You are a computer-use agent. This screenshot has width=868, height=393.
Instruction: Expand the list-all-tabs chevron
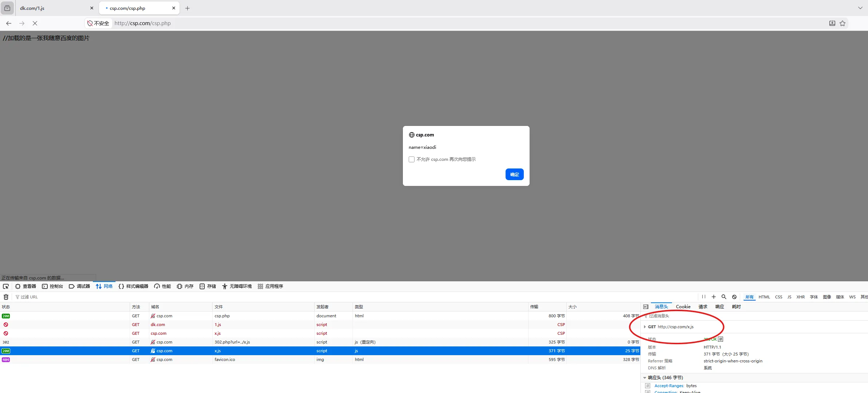point(860,8)
